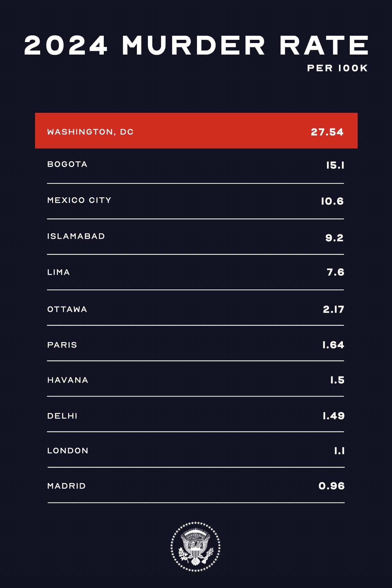Select the Lima row label
The image size is (392, 588).
pos(58,272)
